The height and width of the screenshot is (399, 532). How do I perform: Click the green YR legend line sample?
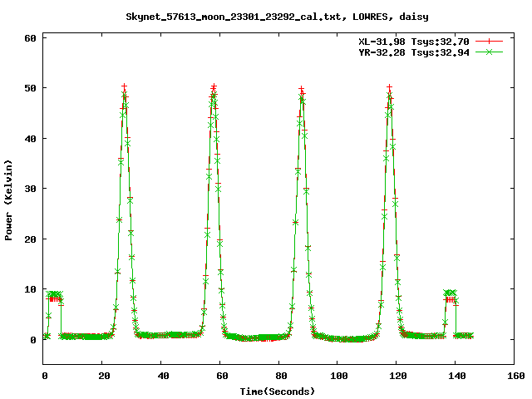(490, 52)
